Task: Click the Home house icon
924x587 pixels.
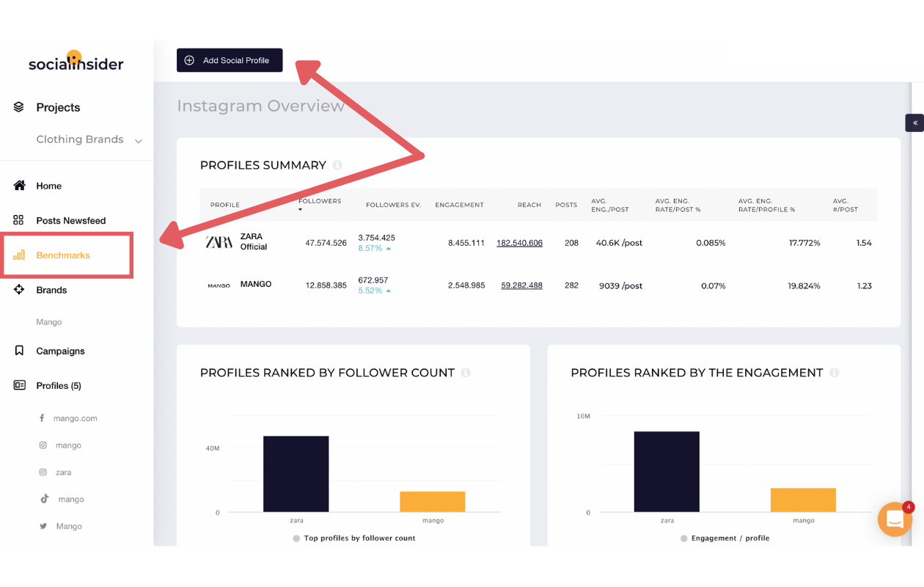Action: coord(19,186)
